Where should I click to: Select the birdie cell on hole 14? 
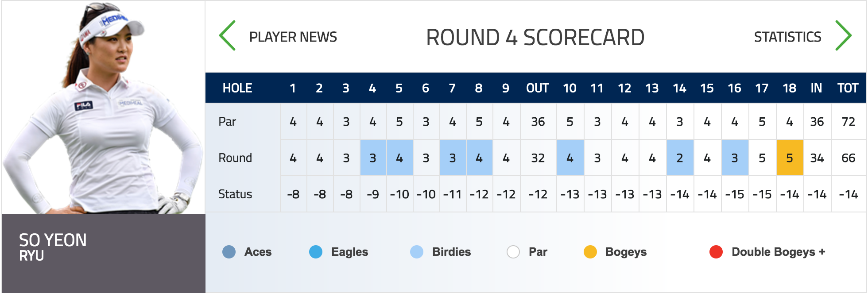[680, 158]
